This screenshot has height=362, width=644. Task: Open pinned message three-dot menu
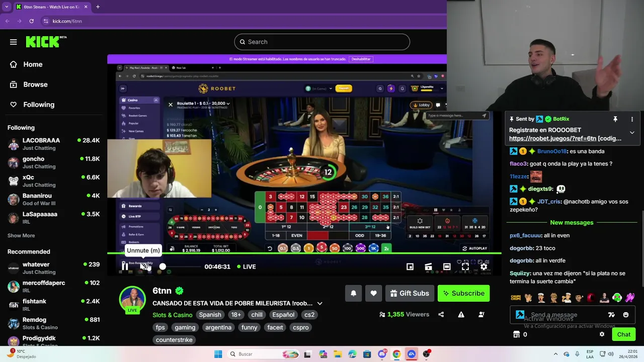(632, 119)
